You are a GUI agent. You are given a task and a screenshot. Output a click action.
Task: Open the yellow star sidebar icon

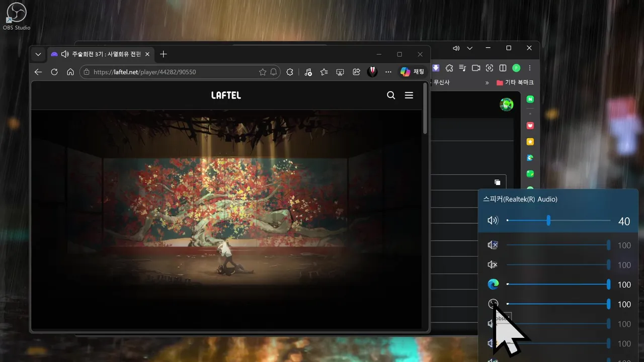[x=530, y=142]
